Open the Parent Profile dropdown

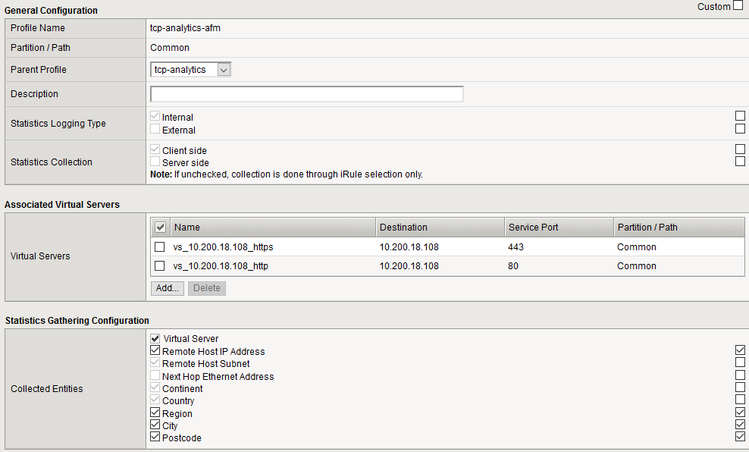pos(191,69)
